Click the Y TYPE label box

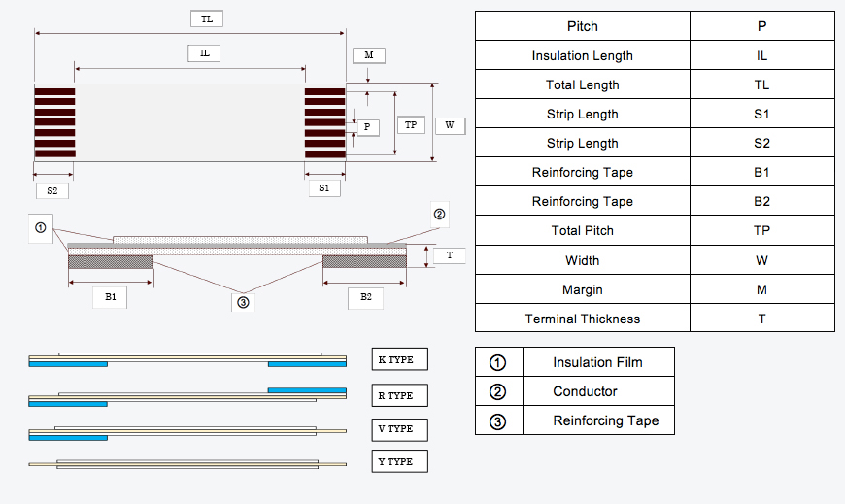coord(399,461)
